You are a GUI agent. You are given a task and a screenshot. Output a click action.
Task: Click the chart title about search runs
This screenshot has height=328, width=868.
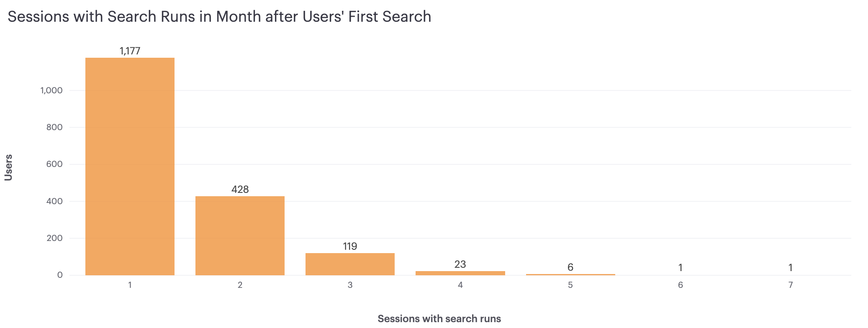[x=219, y=17]
